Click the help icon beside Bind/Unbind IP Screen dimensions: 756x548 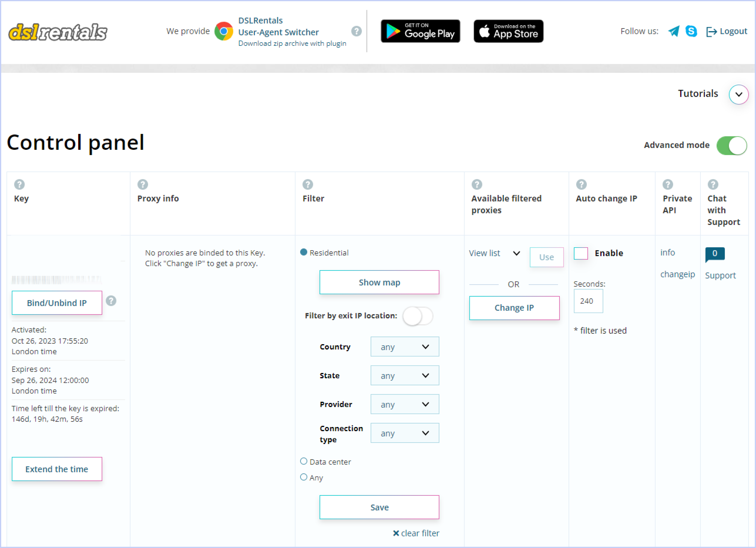point(111,301)
